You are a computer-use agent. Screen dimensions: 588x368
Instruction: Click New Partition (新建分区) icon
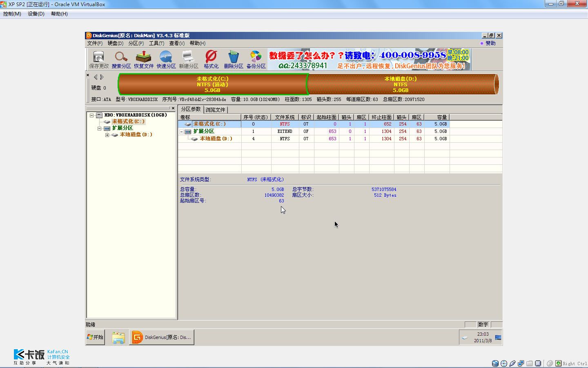(188, 59)
